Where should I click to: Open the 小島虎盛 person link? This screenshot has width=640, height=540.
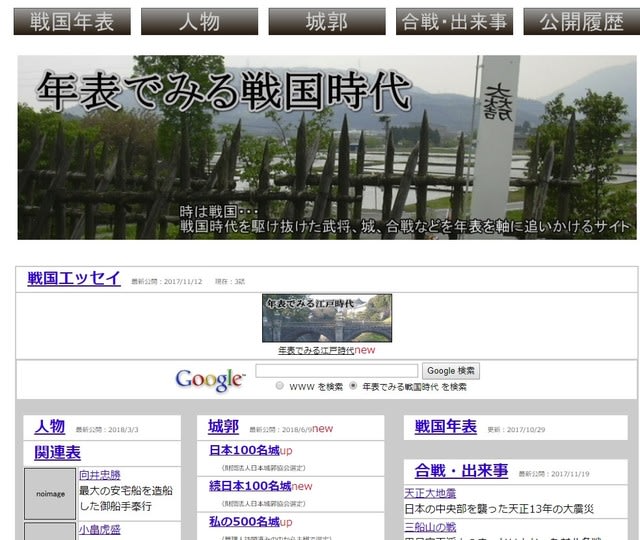coord(100,529)
